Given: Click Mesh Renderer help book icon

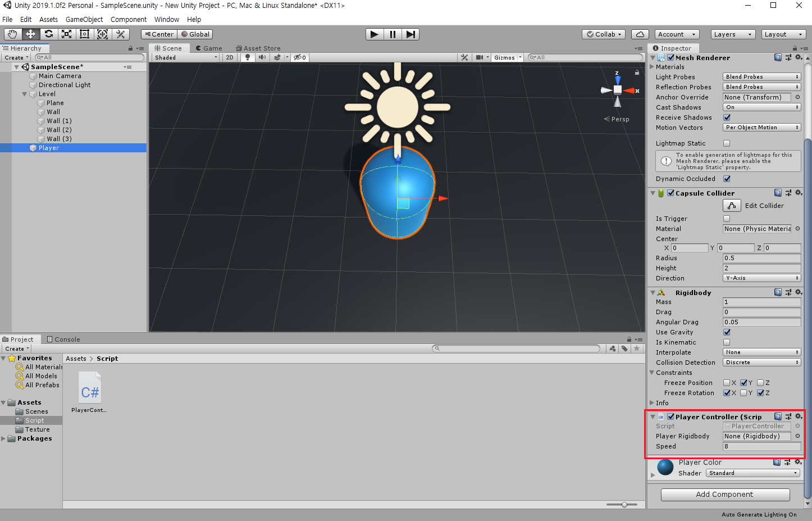Looking at the screenshot, I should [778, 57].
